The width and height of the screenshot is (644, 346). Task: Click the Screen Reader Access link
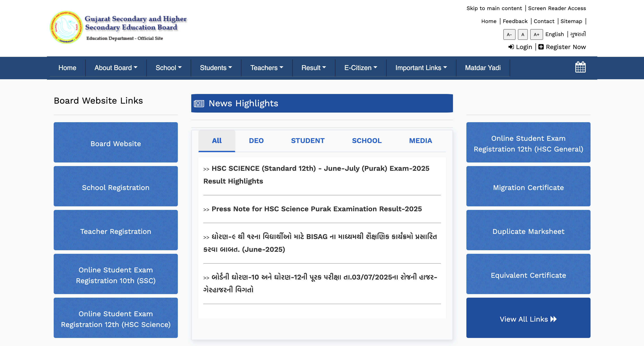click(557, 8)
